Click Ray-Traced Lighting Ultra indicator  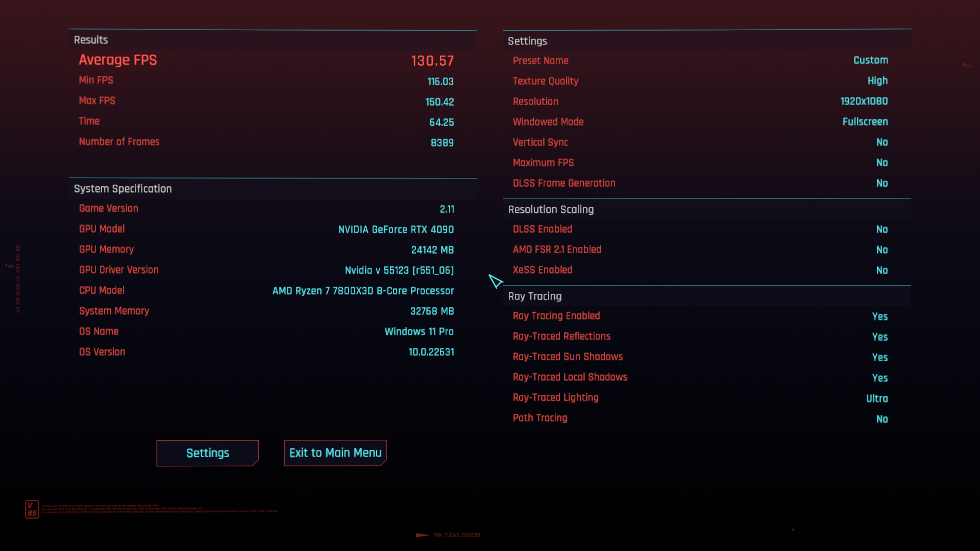point(877,397)
